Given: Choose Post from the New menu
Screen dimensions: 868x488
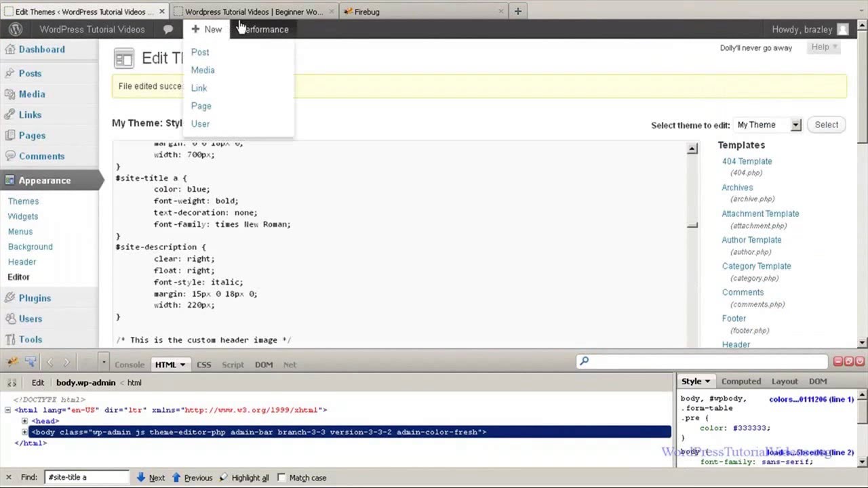Looking at the screenshot, I should pos(200,52).
